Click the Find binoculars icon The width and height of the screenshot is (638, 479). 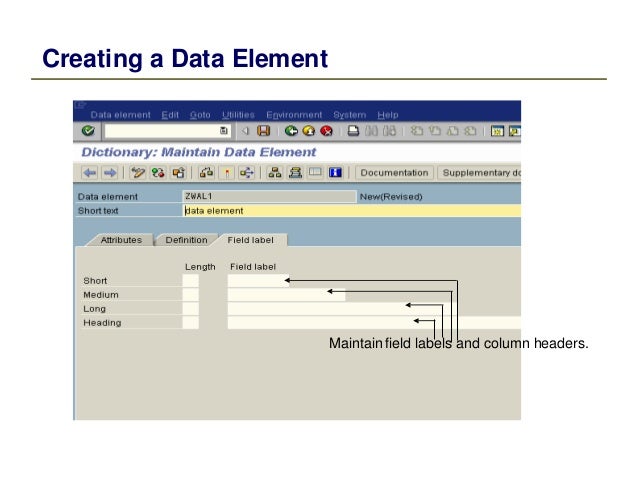[x=371, y=131]
